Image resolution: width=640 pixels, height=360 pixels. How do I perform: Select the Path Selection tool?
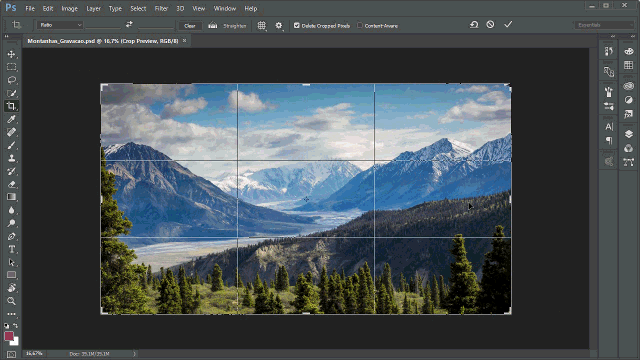pos(11,262)
